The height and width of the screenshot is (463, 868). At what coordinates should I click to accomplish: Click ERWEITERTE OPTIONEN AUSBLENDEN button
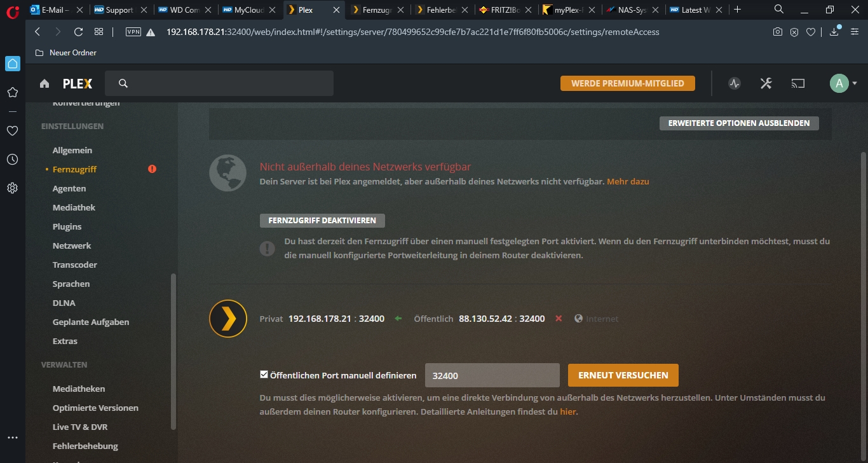pos(739,123)
